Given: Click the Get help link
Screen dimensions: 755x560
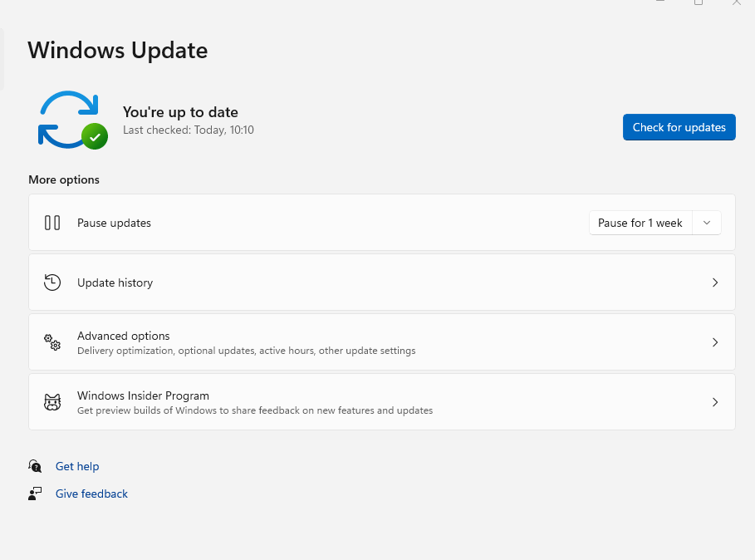Looking at the screenshot, I should [x=77, y=466].
